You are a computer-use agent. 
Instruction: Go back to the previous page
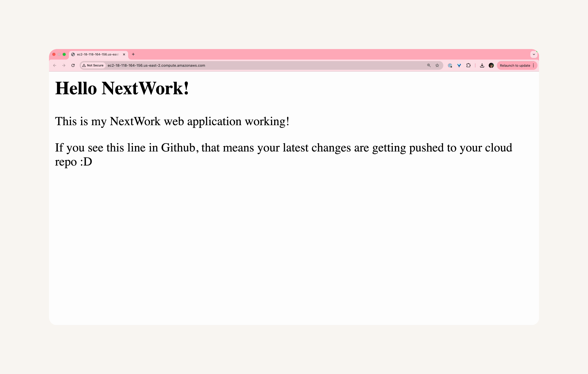point(55,65)
